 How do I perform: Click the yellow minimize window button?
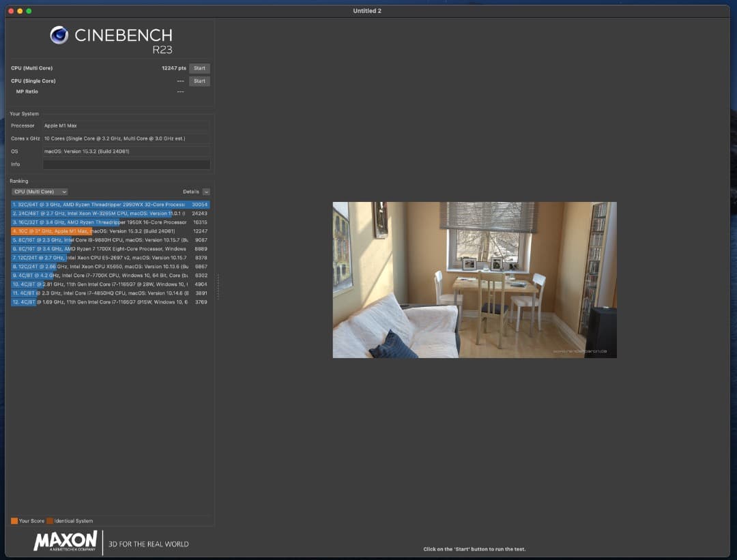tap(20, 11)
